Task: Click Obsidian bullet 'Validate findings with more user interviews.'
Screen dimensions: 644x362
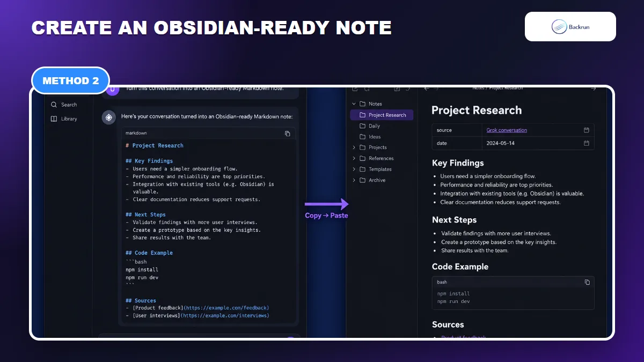Action: 496,233
